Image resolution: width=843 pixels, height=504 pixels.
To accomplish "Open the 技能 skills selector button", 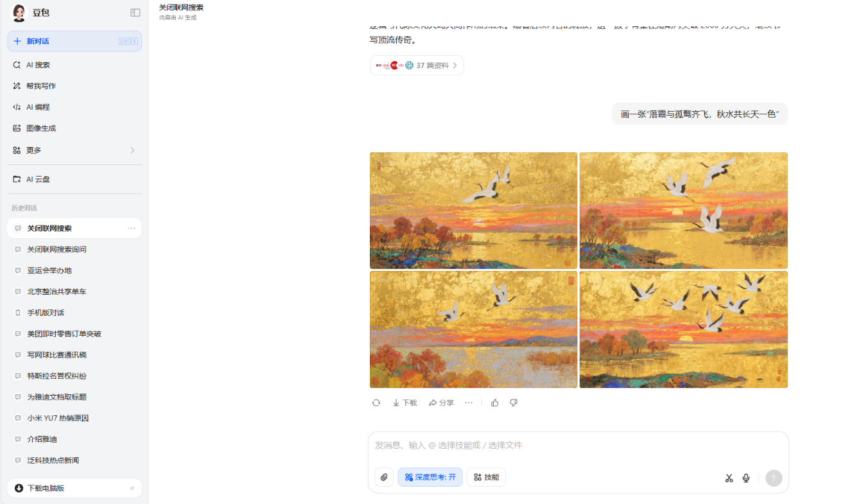I will click(486, 477).
